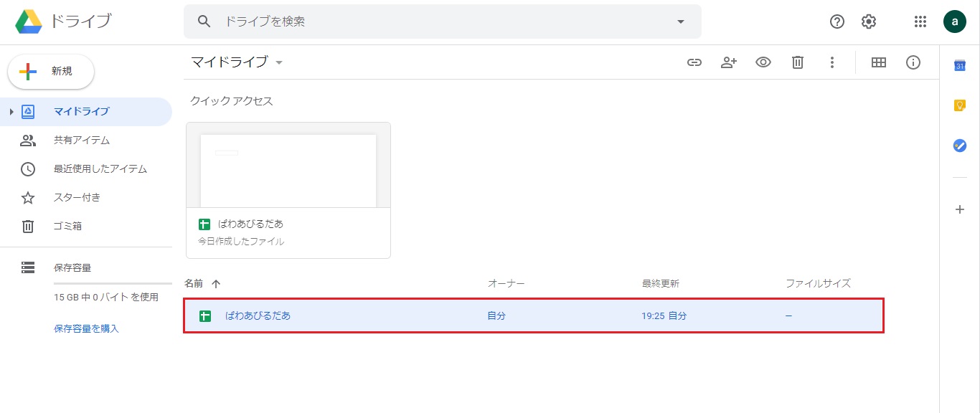The width and height of the screenshot is (980, 413).
Task: Expand the マイドライブ tree in sidebar
Action: point(11,112)
